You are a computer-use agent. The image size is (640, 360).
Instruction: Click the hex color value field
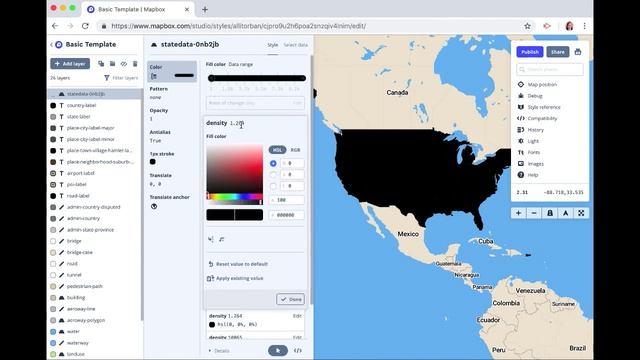[287, 215]
